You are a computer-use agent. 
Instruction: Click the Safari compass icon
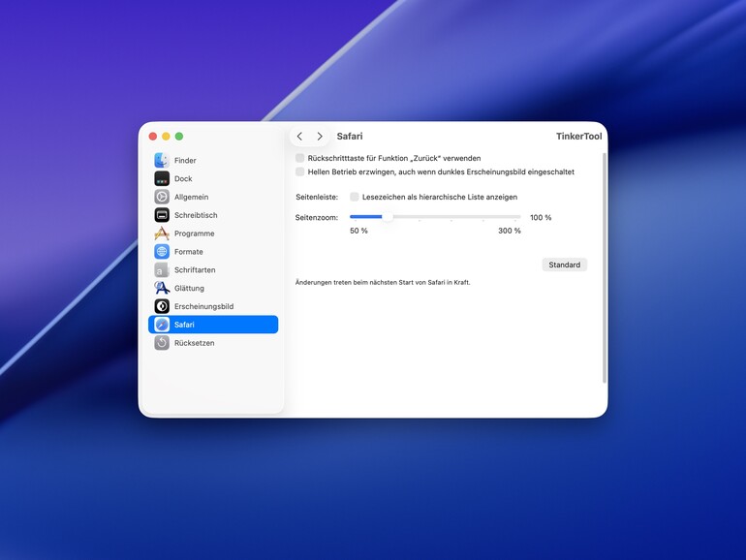pos(162,325)
